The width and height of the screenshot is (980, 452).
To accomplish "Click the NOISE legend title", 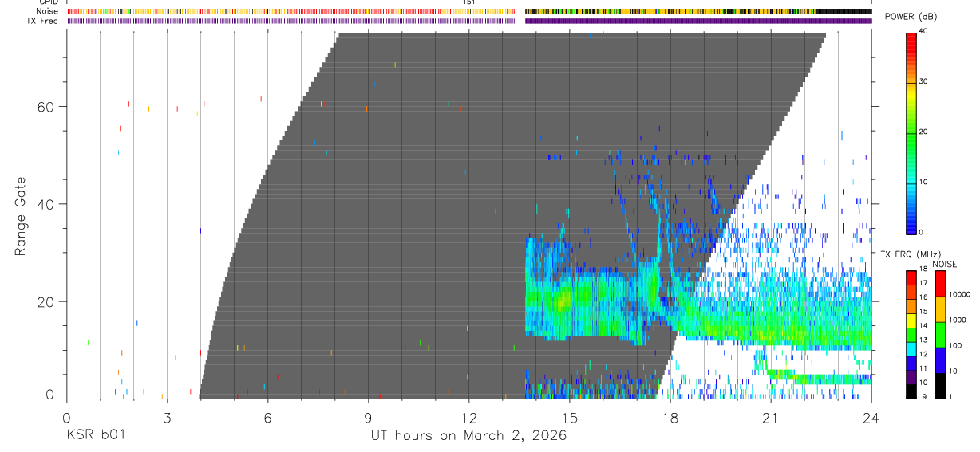I will click(x=945, y=264).
